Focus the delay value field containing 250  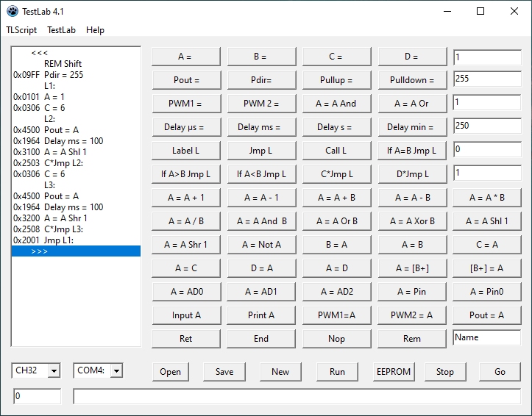coord(486,126)
